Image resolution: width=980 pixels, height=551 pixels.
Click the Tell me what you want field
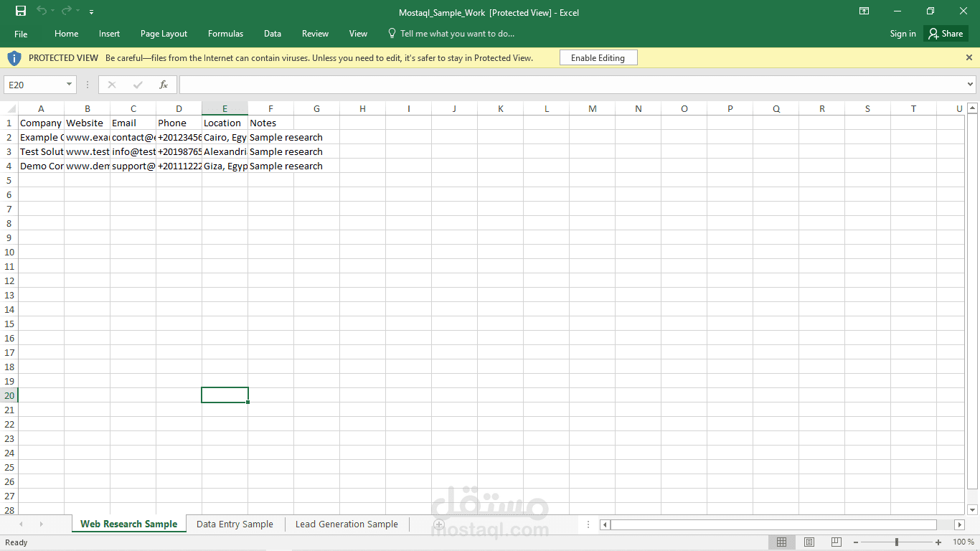pyautogui.click(x=451, y=34)
